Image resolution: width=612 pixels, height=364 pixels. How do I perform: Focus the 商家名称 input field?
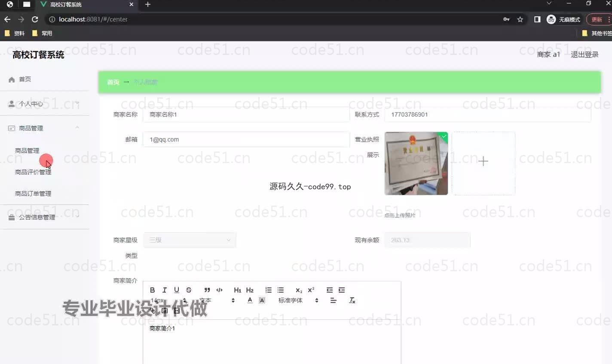[246, 115]
